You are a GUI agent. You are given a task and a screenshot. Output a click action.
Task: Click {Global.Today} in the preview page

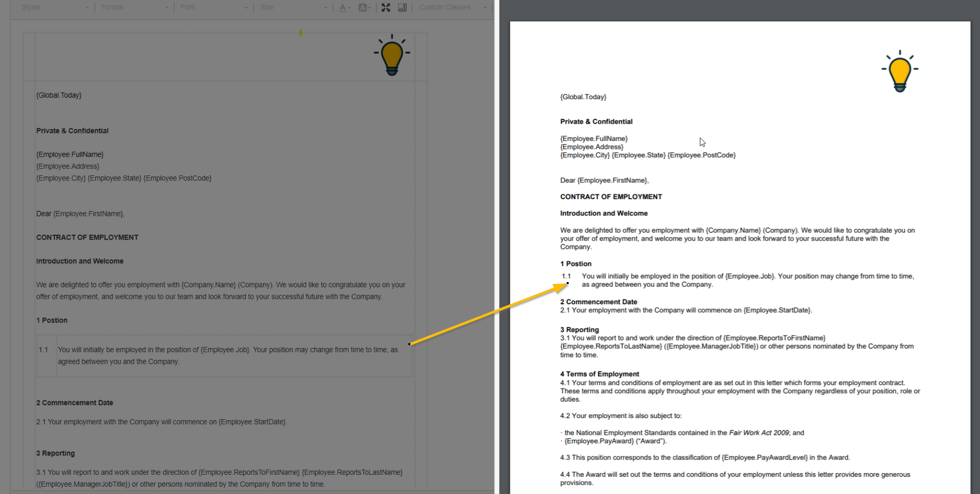583,97
